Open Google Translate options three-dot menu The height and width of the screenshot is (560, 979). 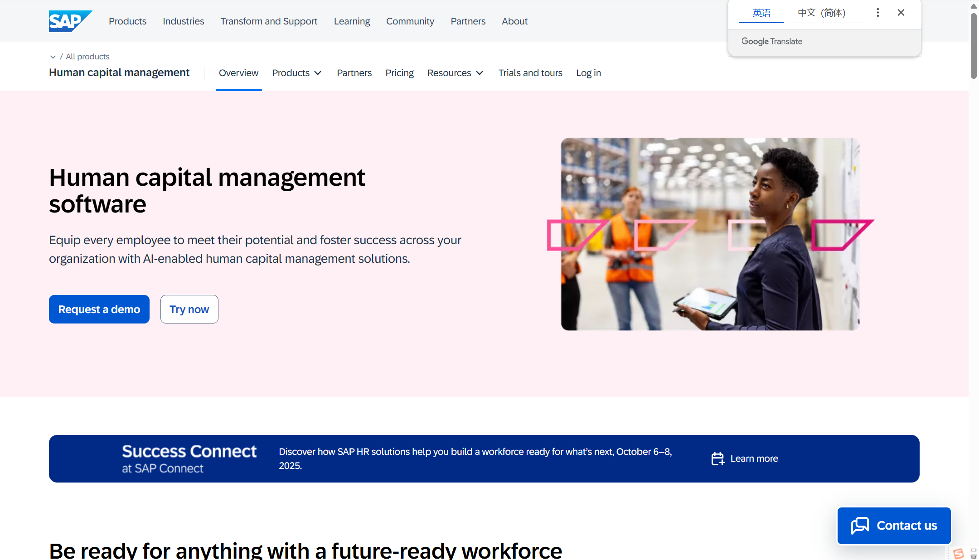(877, 13)
